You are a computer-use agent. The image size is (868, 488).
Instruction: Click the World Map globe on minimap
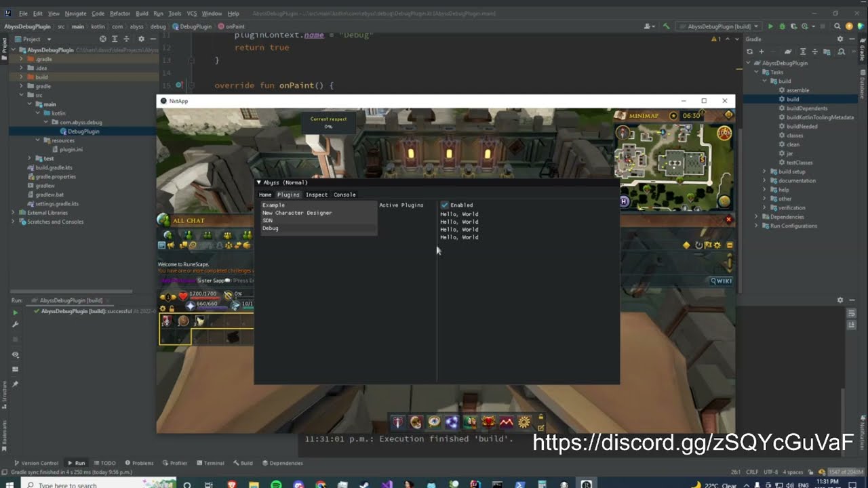tap(724, 201)
